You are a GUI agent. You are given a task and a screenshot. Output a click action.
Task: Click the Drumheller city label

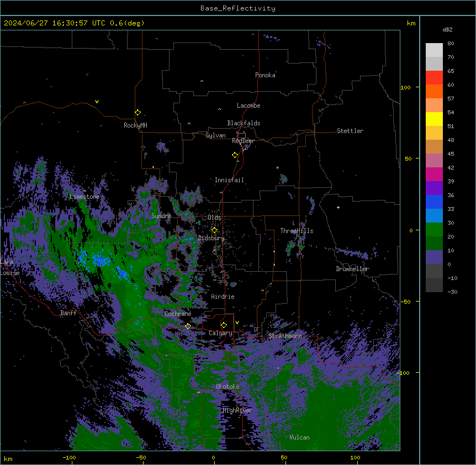pyautogui.click(x=352, y=269)
